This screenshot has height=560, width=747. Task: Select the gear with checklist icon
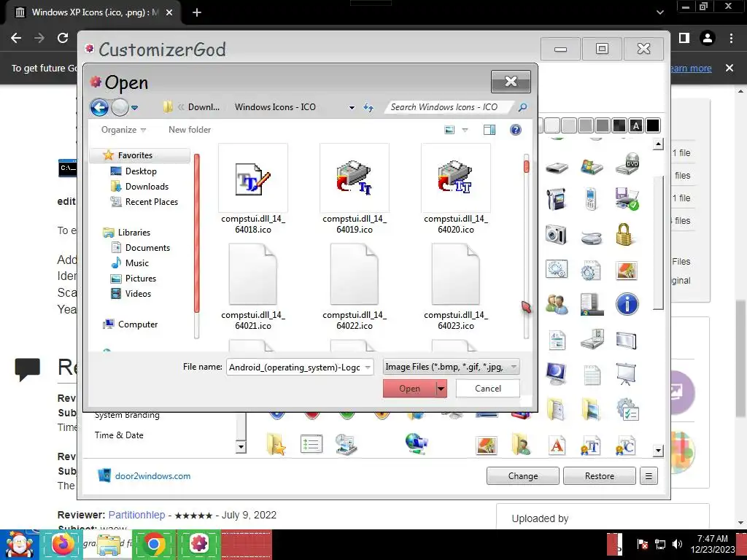pos(627,410)
